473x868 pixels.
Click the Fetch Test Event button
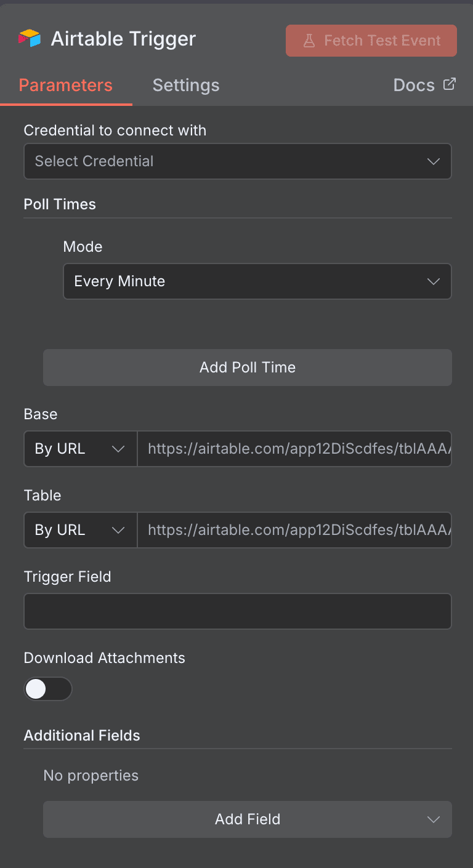coord(371,40)
